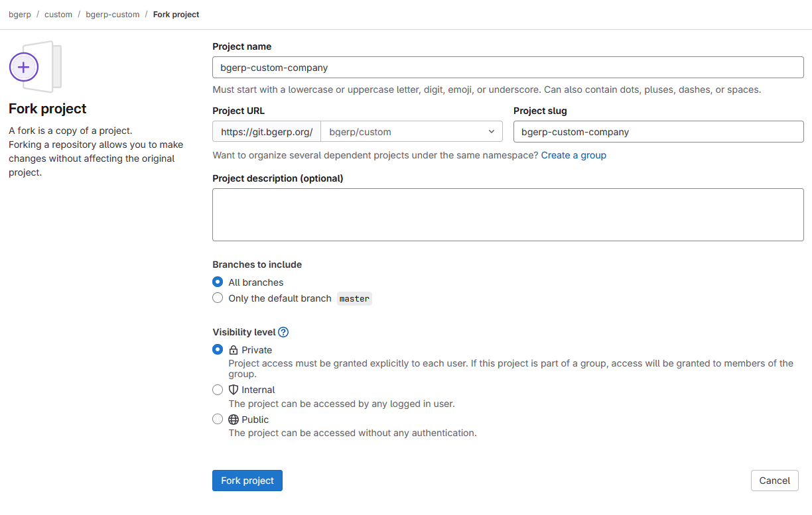The width and height of the screenshot is (812, 515).
Task: Select Only the default branch option
Action: click(x=218, y=298)
